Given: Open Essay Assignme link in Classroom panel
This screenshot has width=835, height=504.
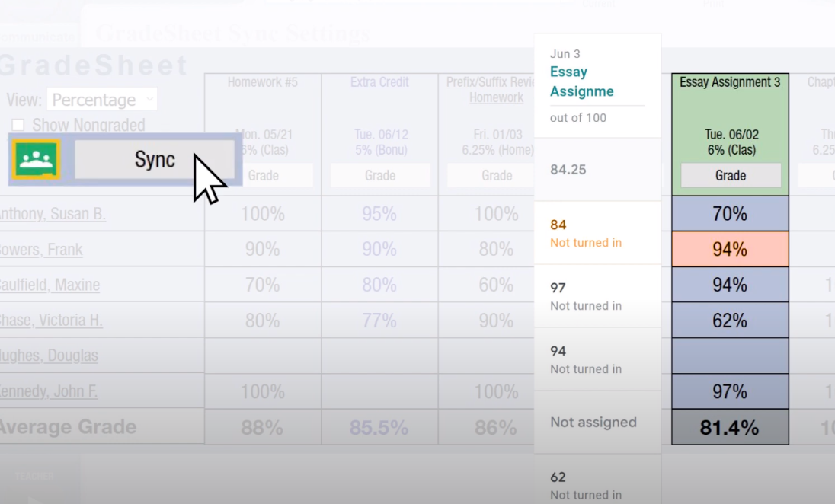Looking at the screenshot, I should (581, 81).
